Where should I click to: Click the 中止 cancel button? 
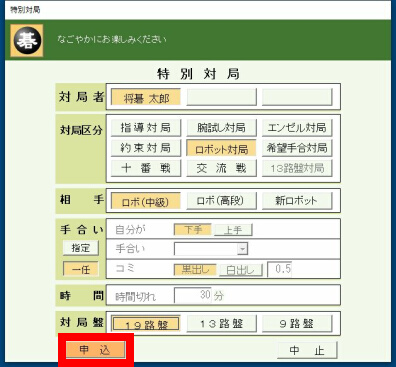307,350
